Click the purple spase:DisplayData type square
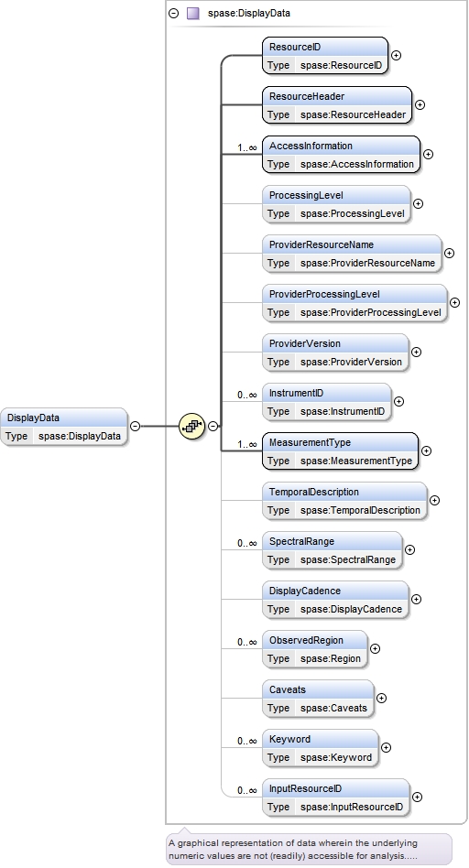Image resolution: width=469 pixels, height=868 pixels. 192,14
